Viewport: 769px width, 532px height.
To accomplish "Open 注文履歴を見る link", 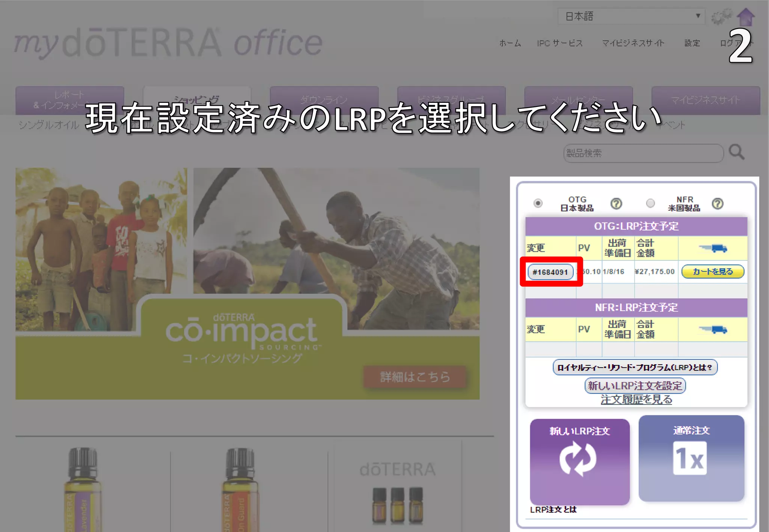I will point(636,399).
